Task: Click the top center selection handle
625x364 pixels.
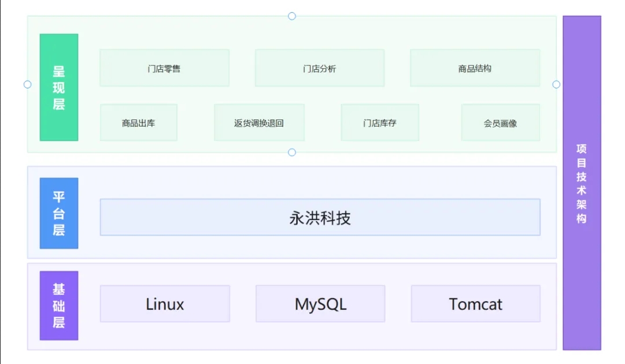Action: coord(292,16)
